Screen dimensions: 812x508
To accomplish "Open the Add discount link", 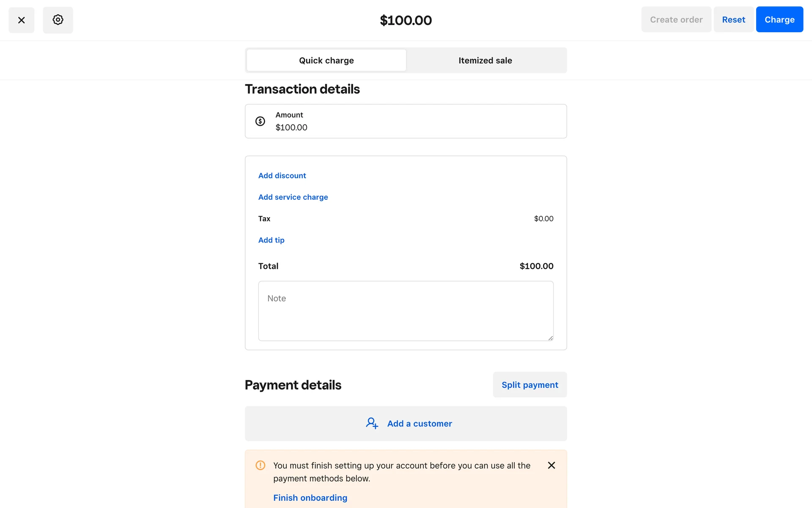I will click(282, 176).
